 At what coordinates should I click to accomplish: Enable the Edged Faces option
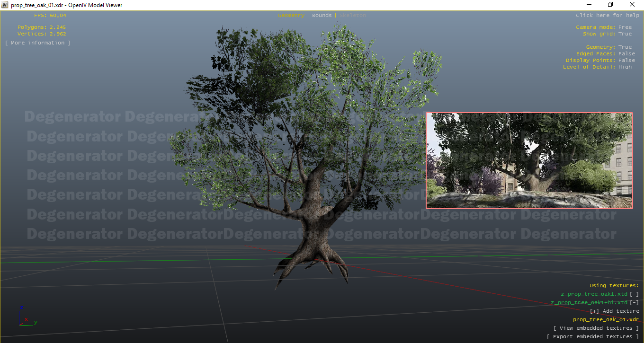tap(626, 54)
